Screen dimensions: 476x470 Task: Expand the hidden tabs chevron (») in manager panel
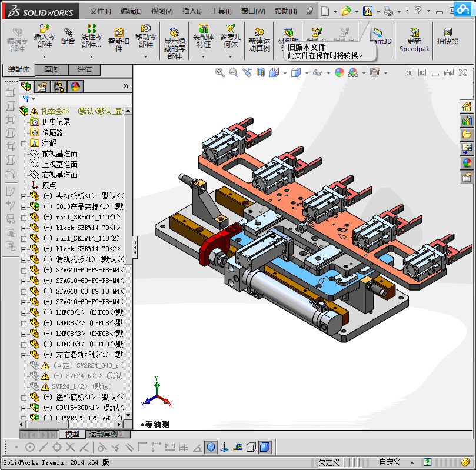126,86
